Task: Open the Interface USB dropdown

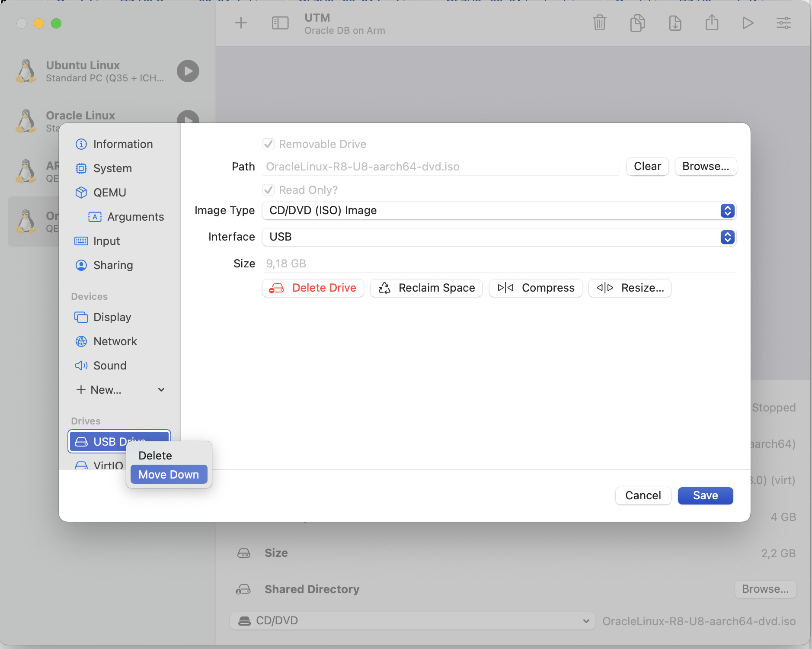Action: (499, 237)
